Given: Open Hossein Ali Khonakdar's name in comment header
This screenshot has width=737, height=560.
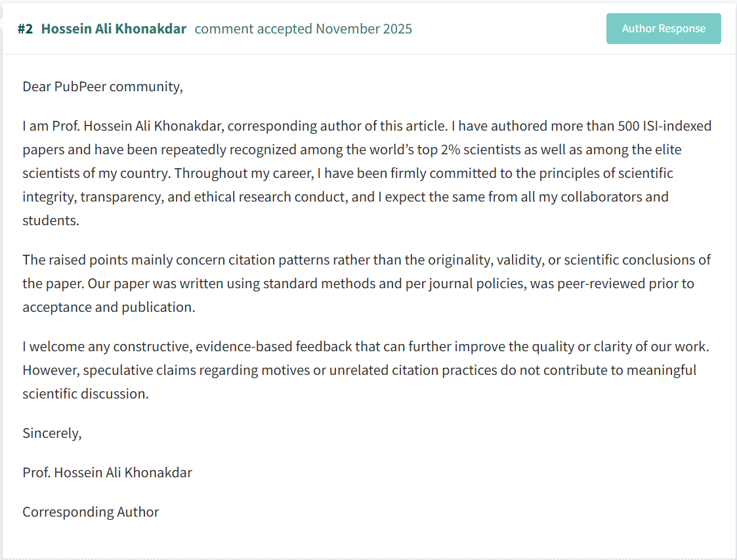Looking at the screenshot, I should (114, 29).
